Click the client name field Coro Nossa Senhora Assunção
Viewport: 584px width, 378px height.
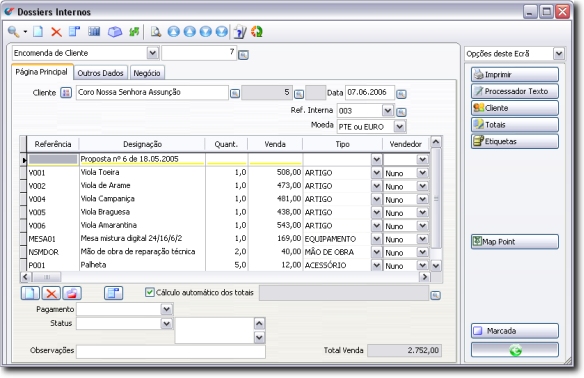pos(152,92)
